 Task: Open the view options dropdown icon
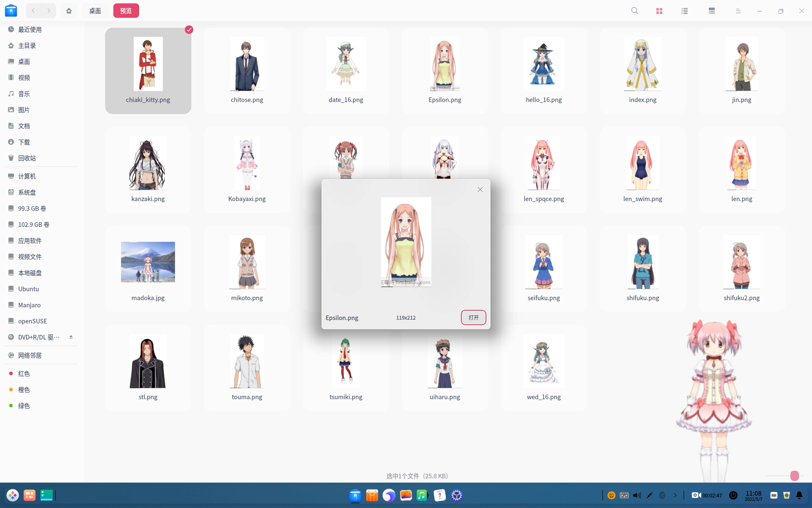712,11
